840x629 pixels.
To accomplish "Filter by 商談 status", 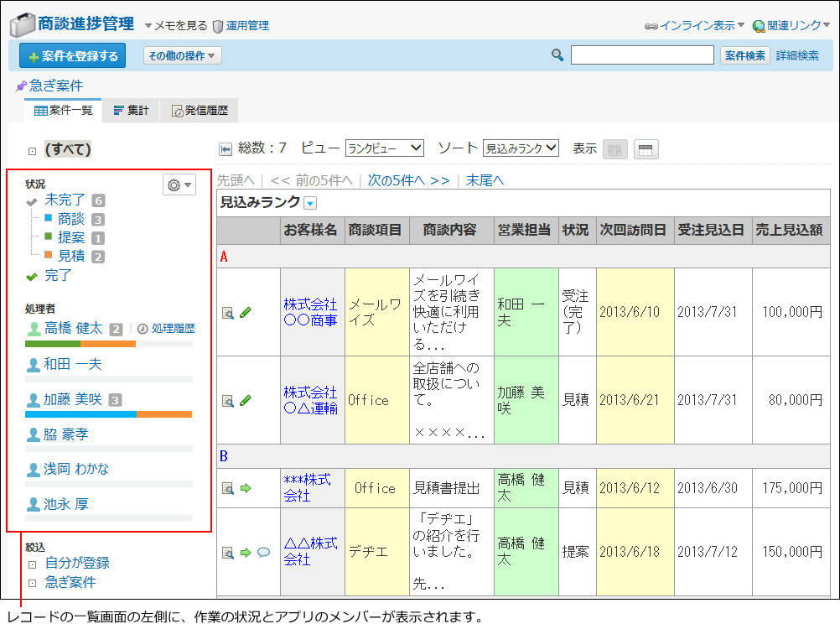I will (71, 219).
